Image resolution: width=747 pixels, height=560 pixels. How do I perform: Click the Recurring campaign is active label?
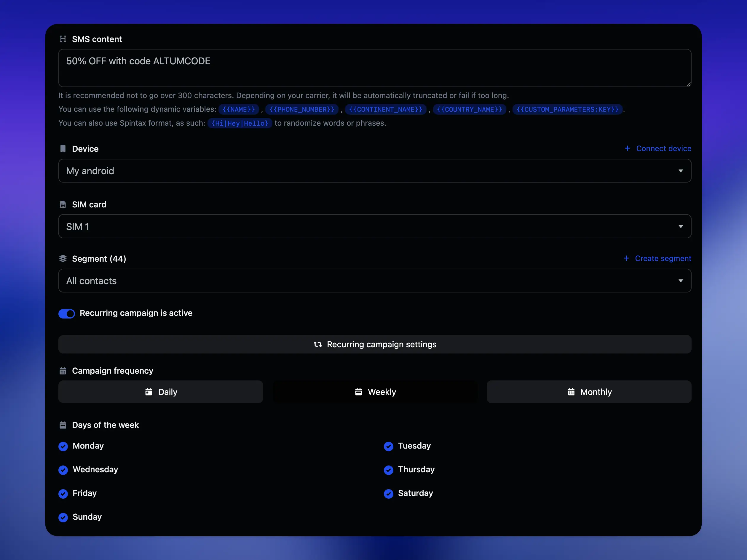point(136,313)
